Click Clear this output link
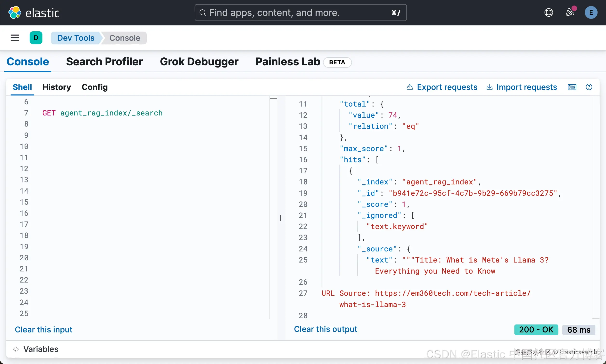606x364 pixels. pos(325,329)
